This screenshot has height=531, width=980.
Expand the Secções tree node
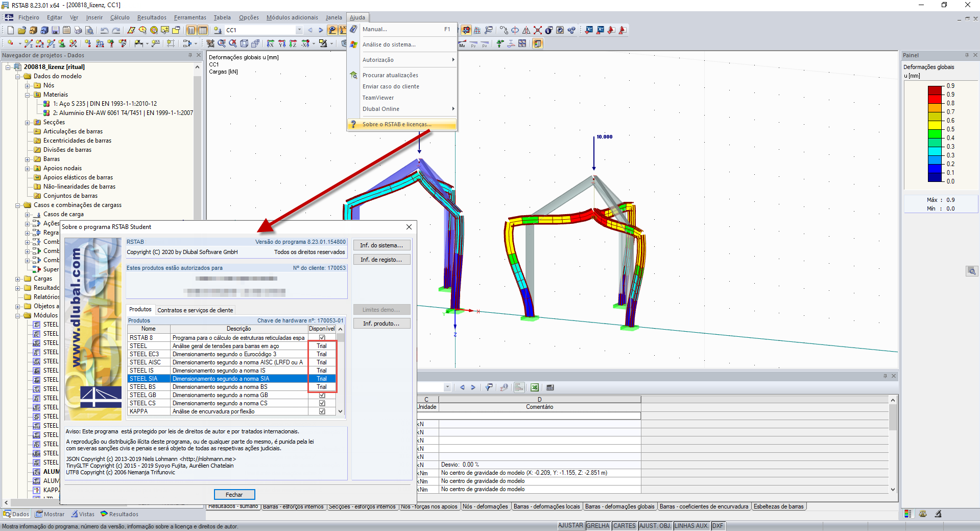[x=28, y=122]
